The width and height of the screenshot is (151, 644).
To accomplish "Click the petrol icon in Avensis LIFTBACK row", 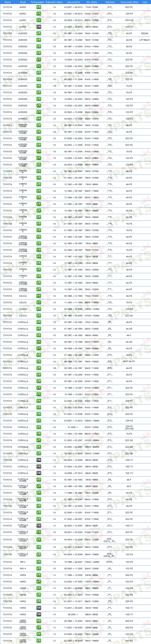I will pyautogui.click(x=39, y=40).
